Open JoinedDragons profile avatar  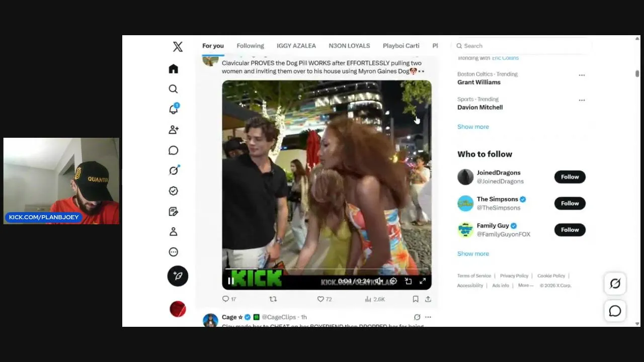(x=465, y=177)
